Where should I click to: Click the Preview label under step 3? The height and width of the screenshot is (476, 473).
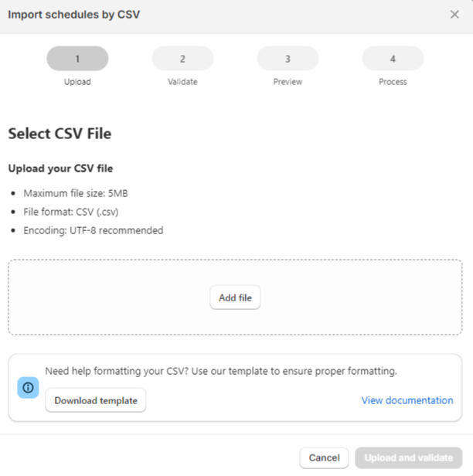point(288,82)
